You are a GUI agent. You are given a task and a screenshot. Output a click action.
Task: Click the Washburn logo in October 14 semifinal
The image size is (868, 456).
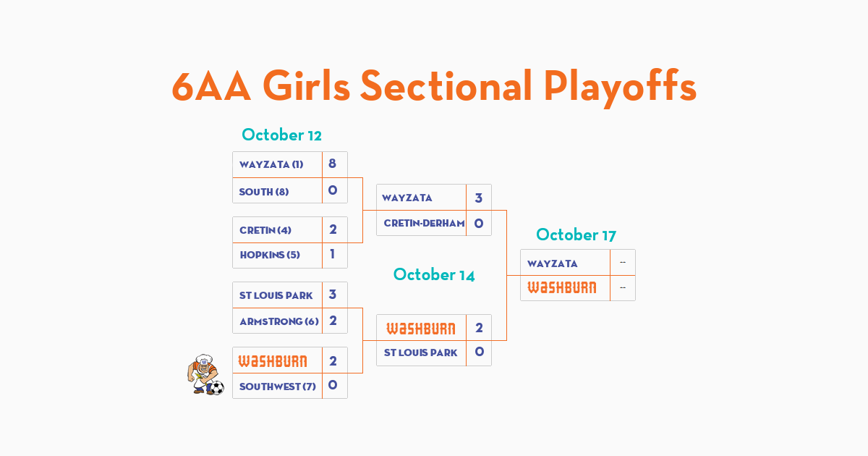click(421, 329)
